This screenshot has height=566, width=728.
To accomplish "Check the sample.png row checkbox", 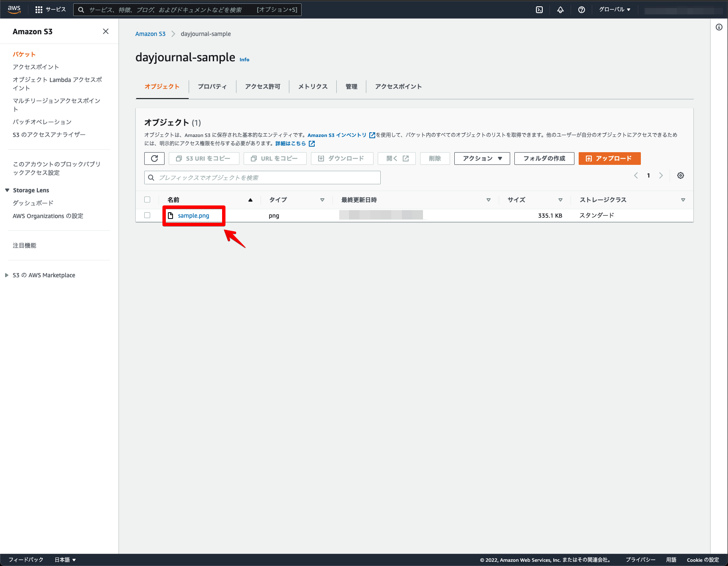I will pyautogui.click(x=147, y=215).
